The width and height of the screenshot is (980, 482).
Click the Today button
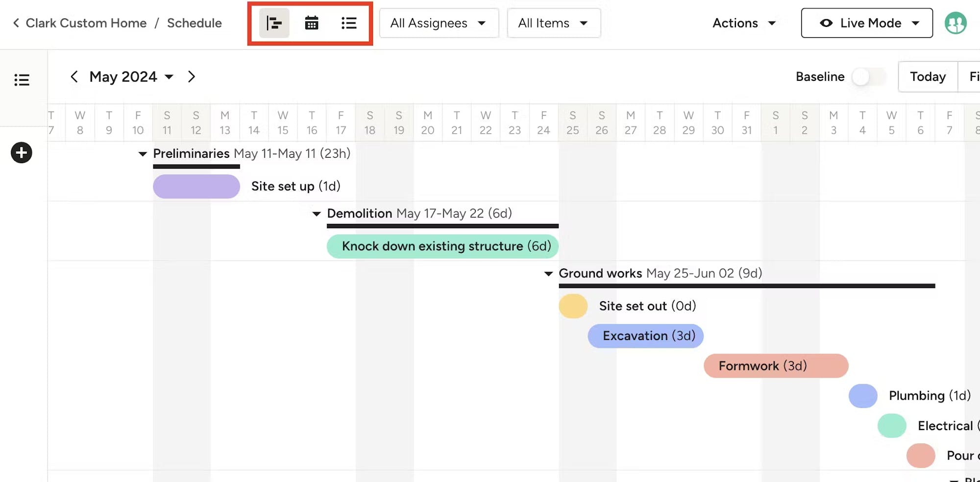(x=928, y=77)
